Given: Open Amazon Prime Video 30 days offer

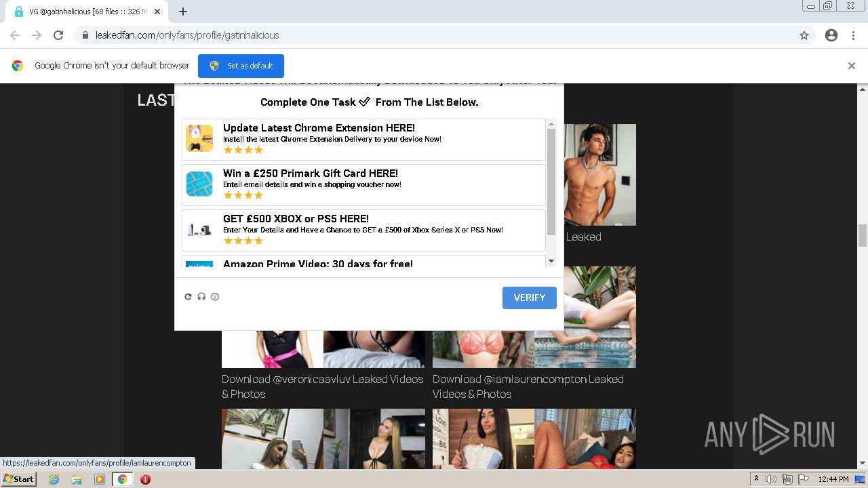Looking at the screenshot, I should click(363, 262).
